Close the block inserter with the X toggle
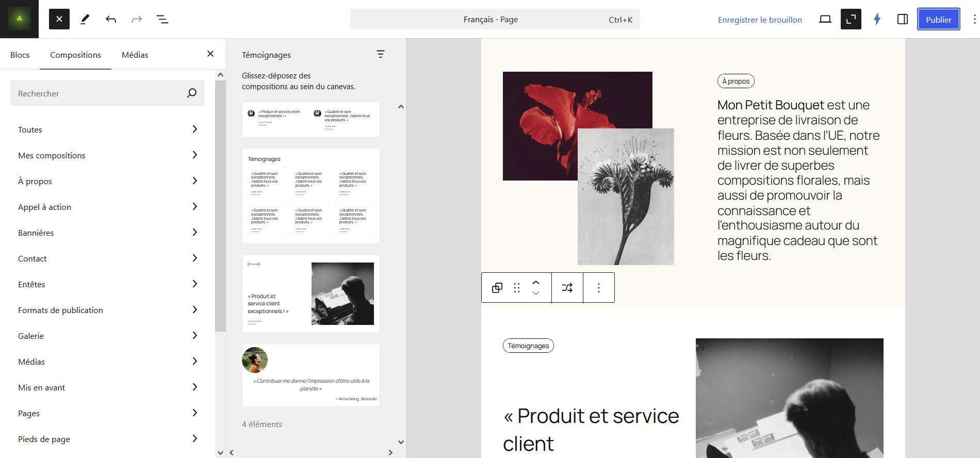The image size is (980, 458). (59, 19)
